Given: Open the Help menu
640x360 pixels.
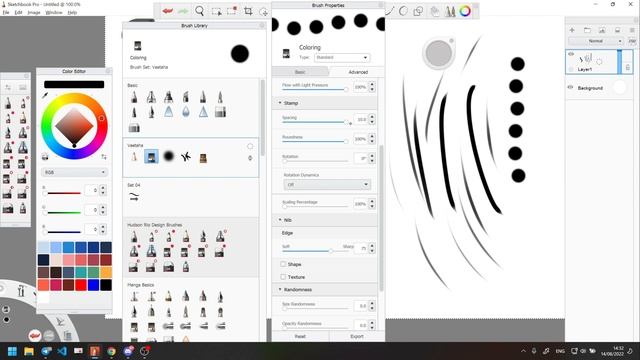Looking at the screenshot, I should [72, 13].
